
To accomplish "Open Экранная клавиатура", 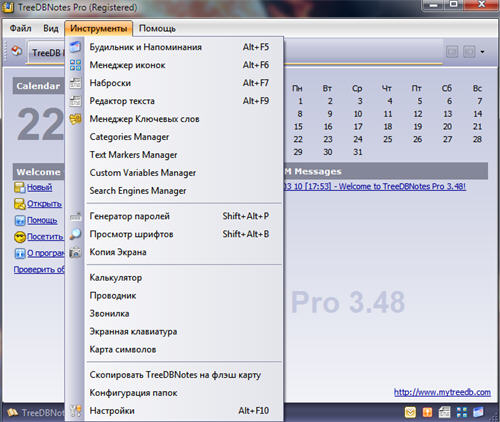I will pyautogui.click(x=183, y=332).
